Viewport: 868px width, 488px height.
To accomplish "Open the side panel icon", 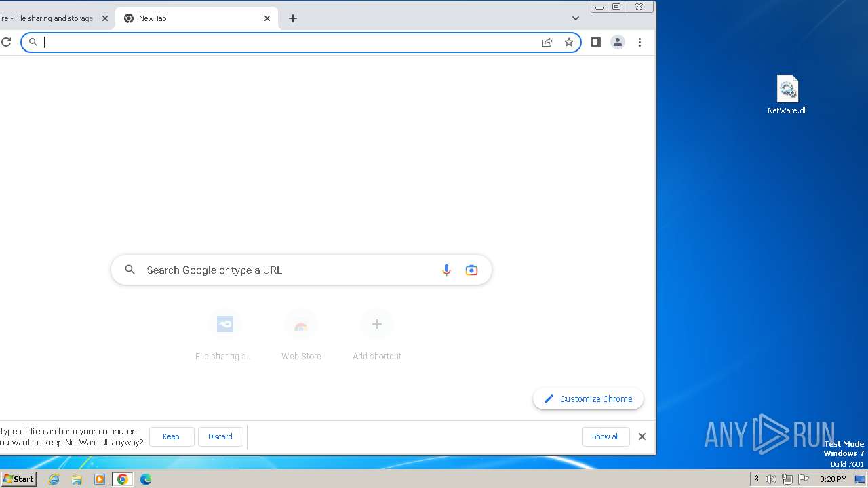I will (596, 42).
